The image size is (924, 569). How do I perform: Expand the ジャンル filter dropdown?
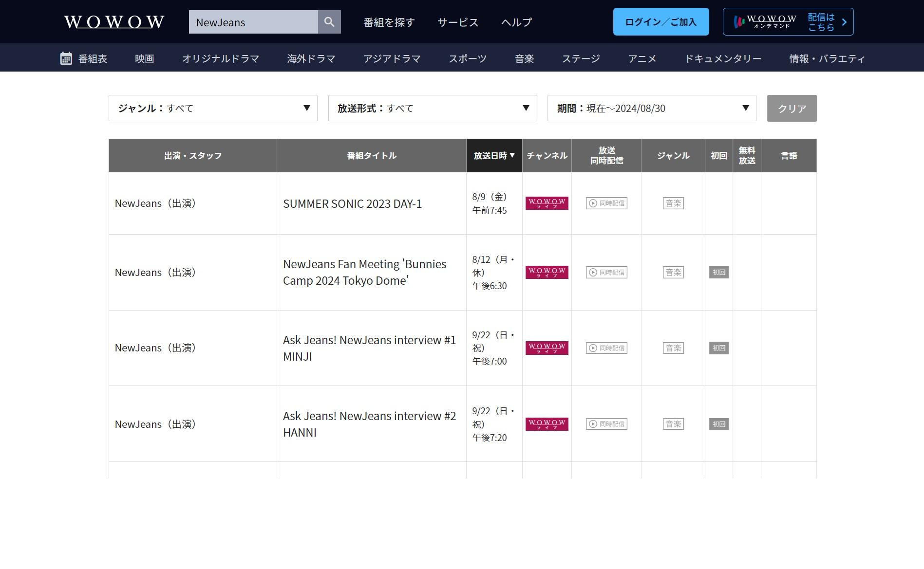tap(213, 108)
